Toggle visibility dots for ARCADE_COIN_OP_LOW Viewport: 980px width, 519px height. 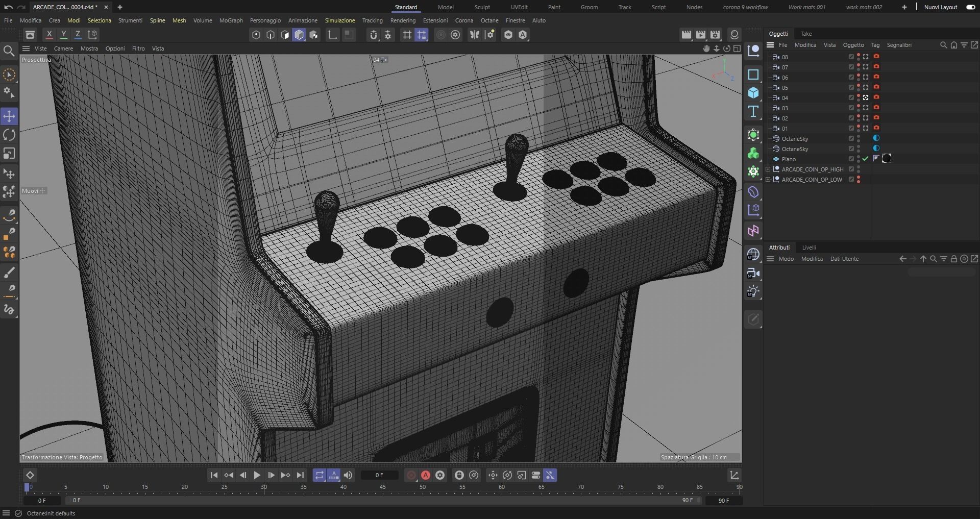(x=859, y=179)
